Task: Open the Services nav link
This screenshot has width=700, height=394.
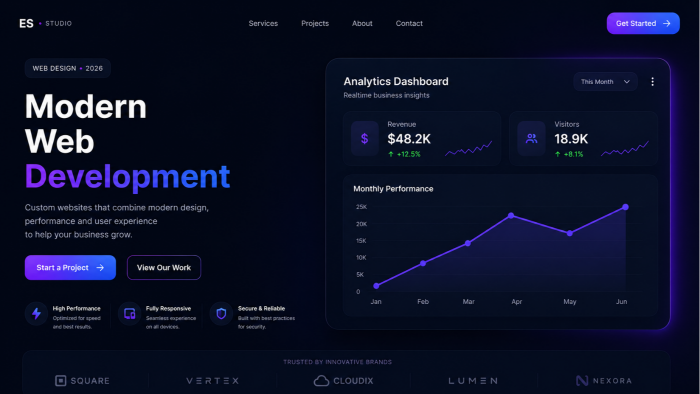Action: tap(263, 23)
